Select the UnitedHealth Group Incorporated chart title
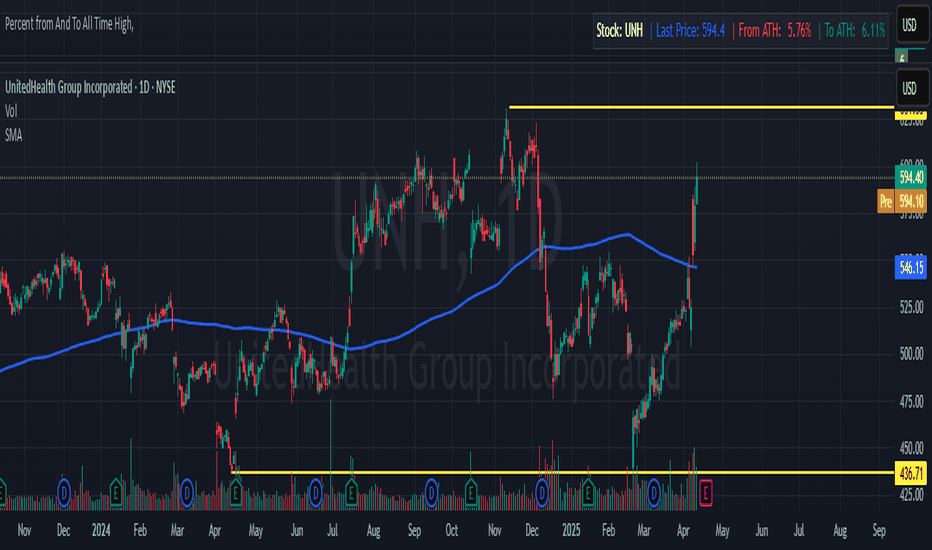The width and height of the screenshot is (932, 550). coord(90,87)
